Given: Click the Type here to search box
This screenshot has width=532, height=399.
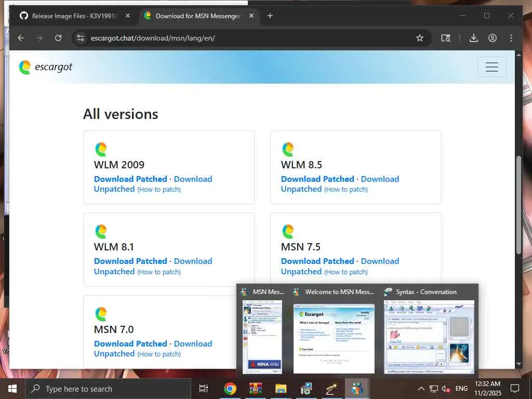Looking at the screenshot, I should point(108,389).
